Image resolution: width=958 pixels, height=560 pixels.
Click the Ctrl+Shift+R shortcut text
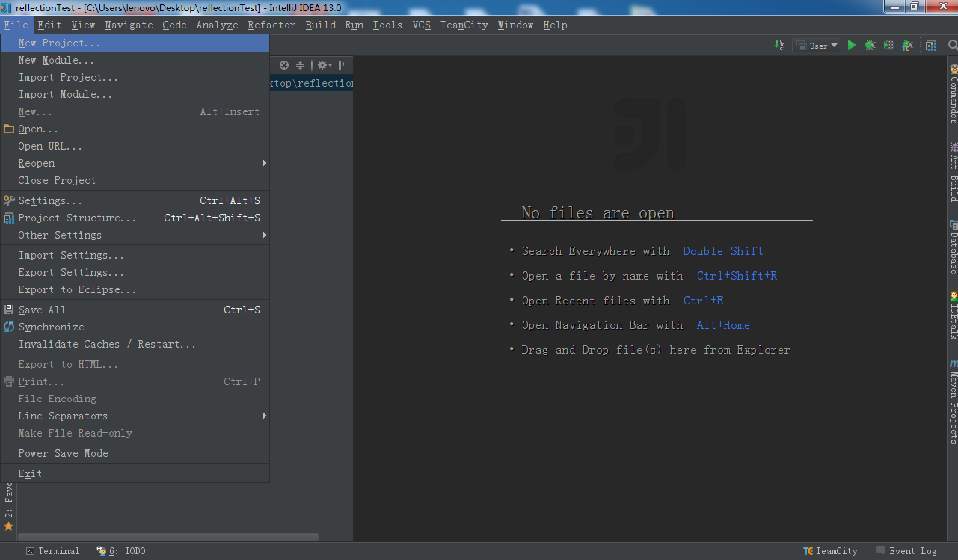click(737, 276)
